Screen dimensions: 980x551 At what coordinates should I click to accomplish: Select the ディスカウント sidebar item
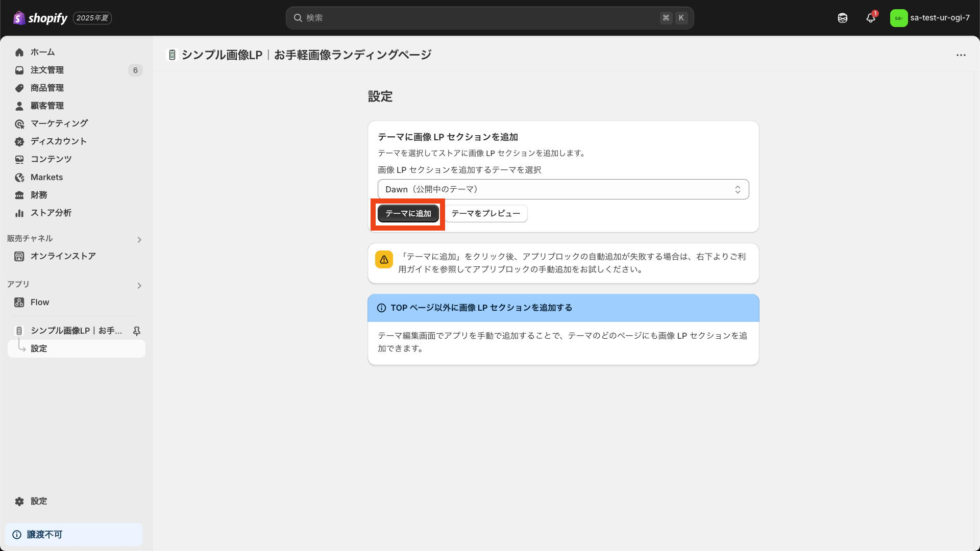58,141
